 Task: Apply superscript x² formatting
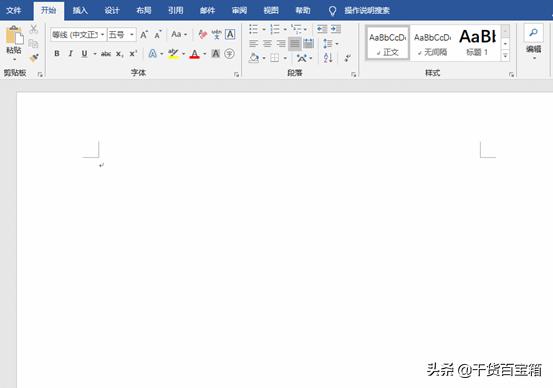(133, 54)
